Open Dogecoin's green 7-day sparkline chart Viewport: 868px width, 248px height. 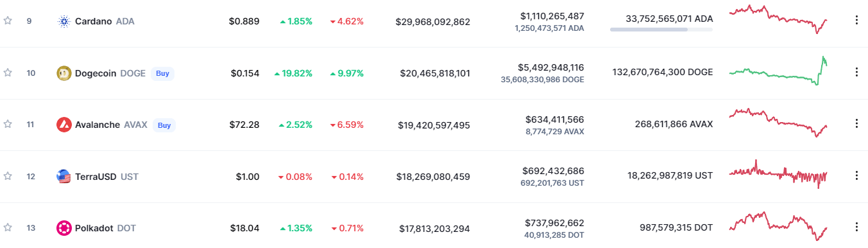coord(778,72)
